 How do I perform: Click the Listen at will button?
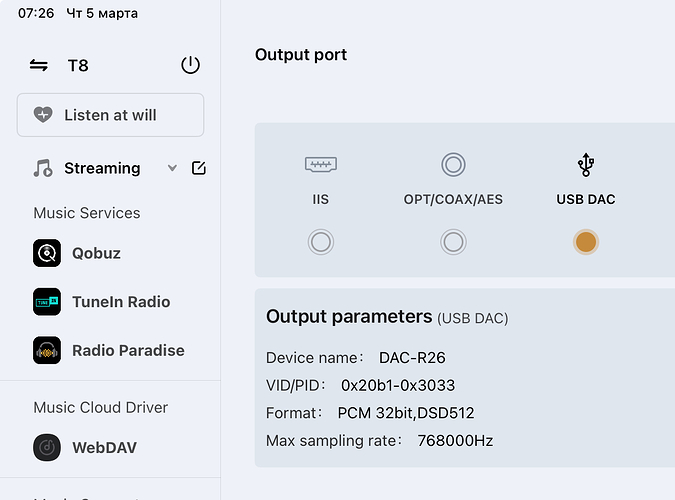coord(110,115)
